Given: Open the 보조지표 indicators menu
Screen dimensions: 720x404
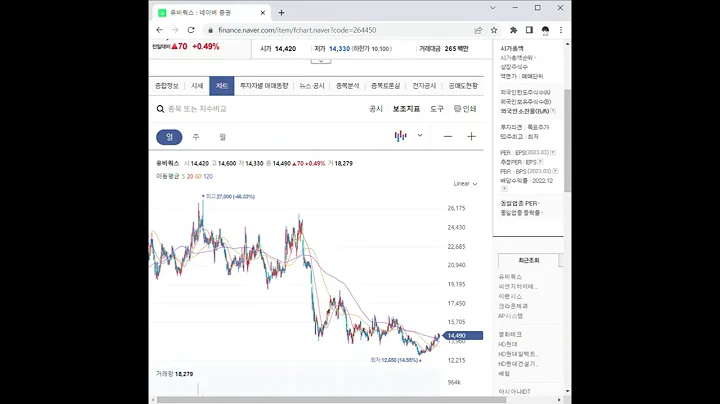Looking at the screenshot, I should pos(406,109).
